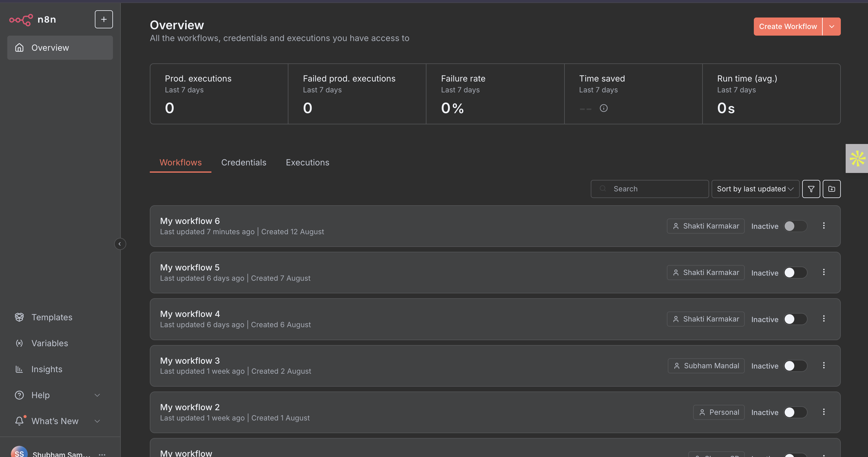The height and width of the screenshot is (457, 868).
Task: Toggle My workflow 4 active switch
Action: [x=795, y=319]
